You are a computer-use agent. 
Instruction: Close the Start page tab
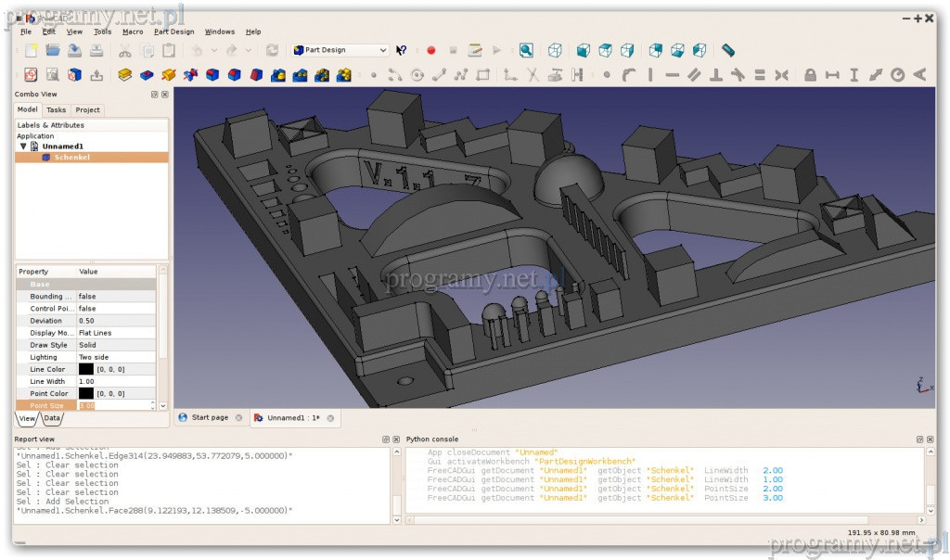coord(238,418)
